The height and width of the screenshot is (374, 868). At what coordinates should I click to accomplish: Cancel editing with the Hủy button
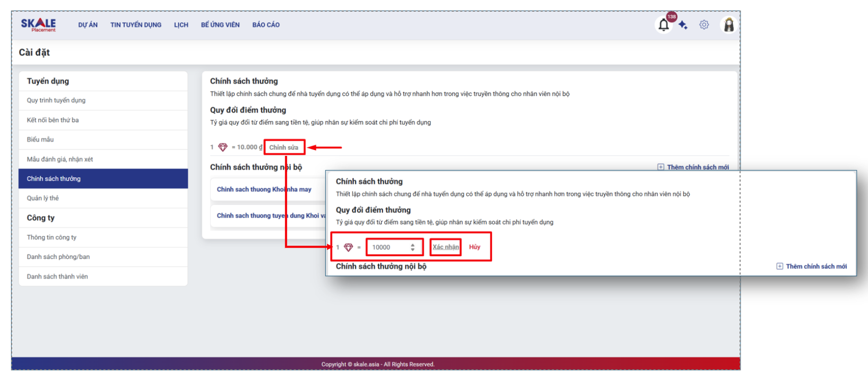(474, 247)
